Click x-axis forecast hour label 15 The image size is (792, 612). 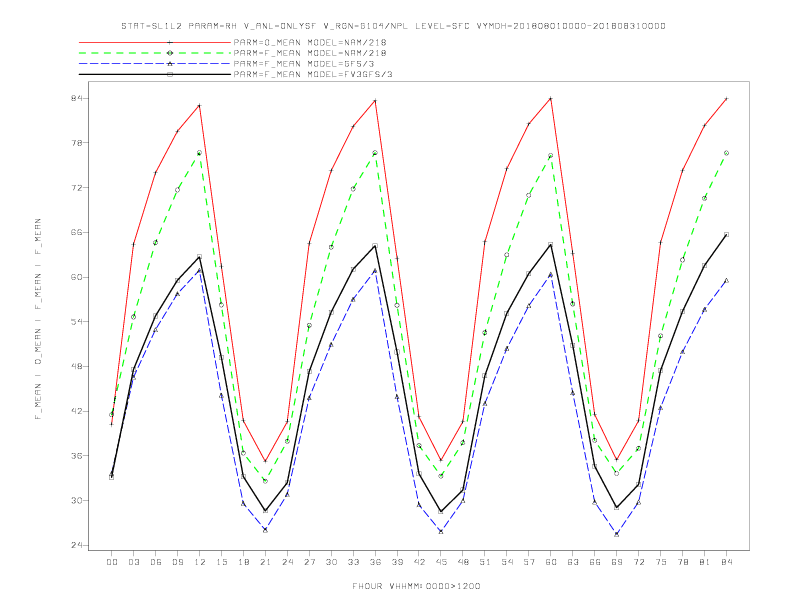click(x=221, y=562)
